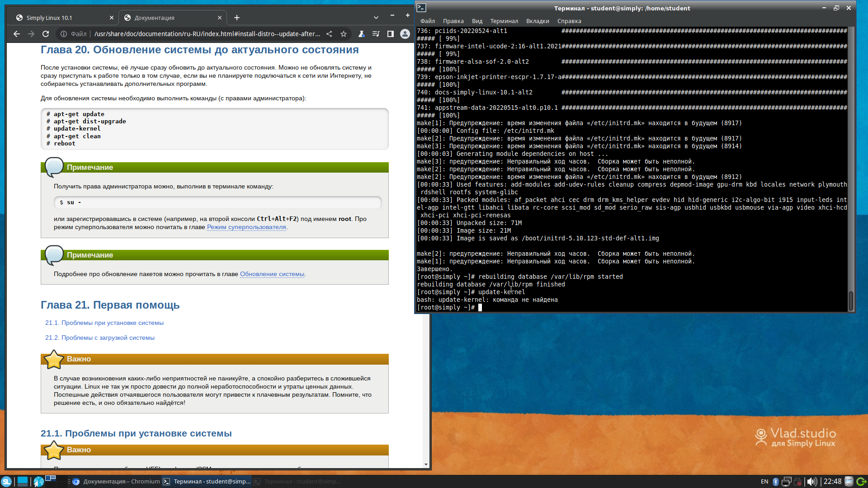Go forward in Chromium browser
The image size is (868, 488).
31,34
